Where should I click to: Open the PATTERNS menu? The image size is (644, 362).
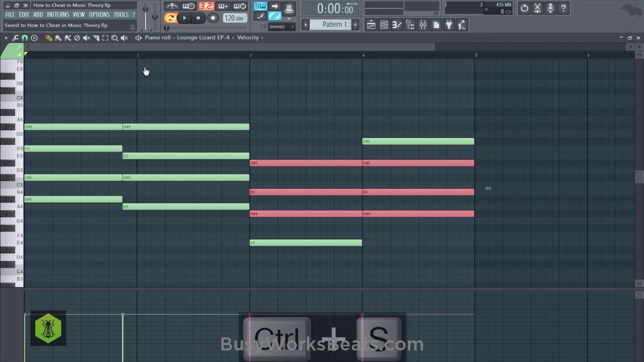tap(58, 15)
